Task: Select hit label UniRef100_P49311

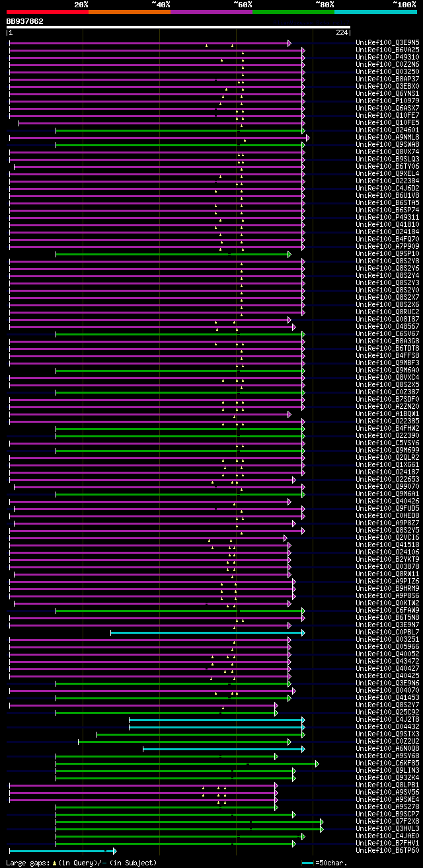Action: [x=387, y=217]
